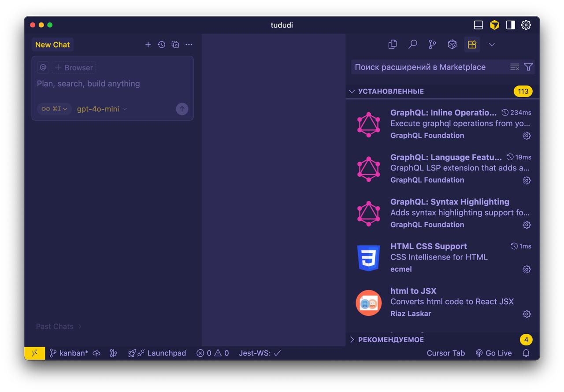Clear extension search results icon
Screen dimensions: 564x392
515,67
